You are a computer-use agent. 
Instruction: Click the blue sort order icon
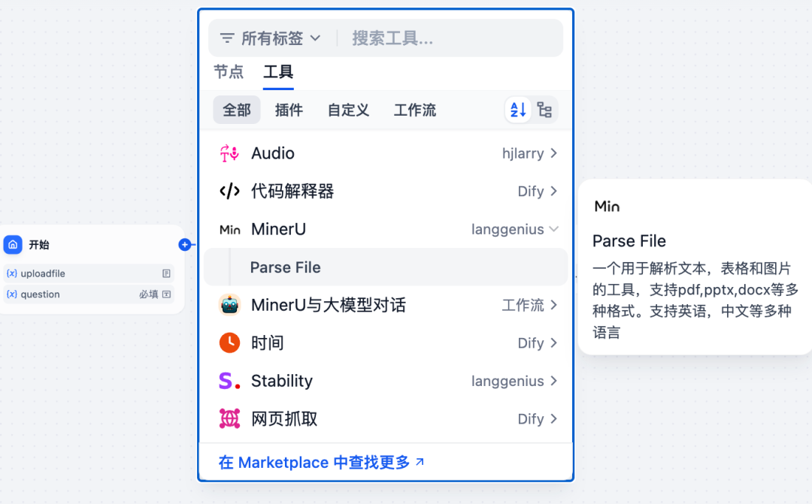[x=517, y=110]
